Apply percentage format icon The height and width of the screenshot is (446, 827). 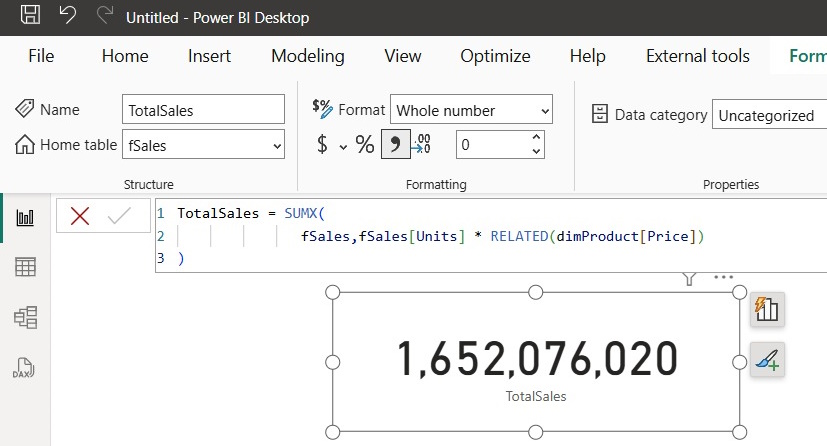point(365,144)
